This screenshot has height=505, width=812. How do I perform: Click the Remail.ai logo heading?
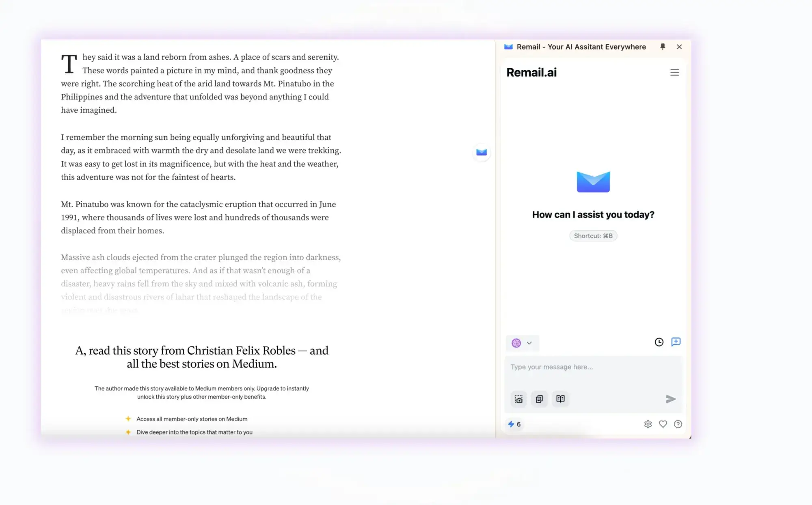coord(531,72)
